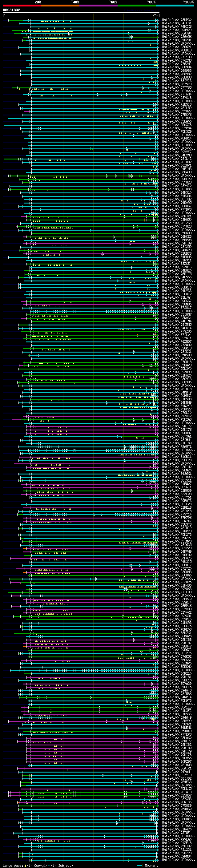Select label UniRef100_B1B3Q4

click(x=177, y=196)
